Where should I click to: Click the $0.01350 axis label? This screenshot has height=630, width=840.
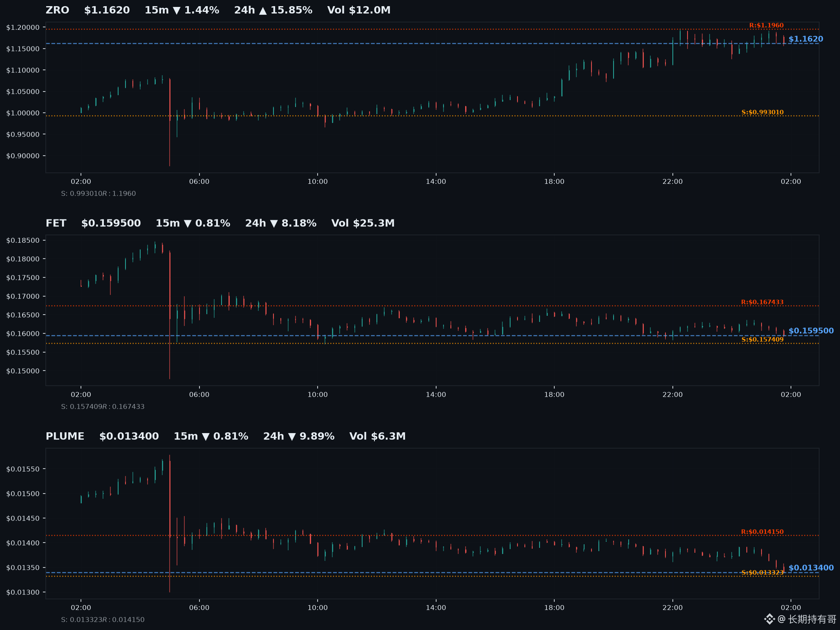coord(23,568)
